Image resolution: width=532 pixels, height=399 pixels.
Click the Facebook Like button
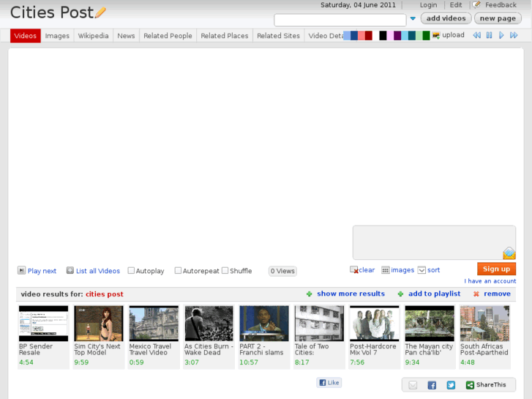pyautogui.click(x=329, y=383)
